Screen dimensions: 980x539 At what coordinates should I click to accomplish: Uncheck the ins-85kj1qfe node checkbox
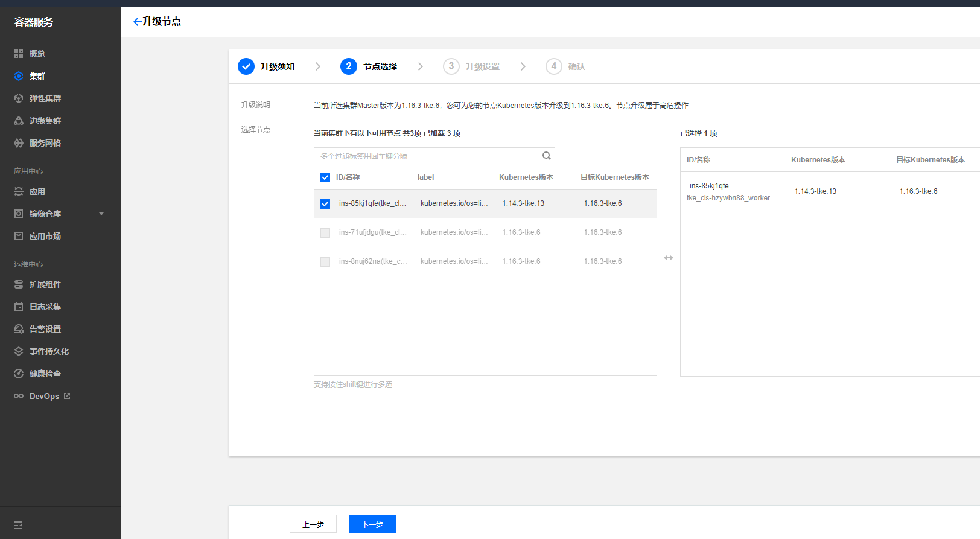tap(325, 204)
